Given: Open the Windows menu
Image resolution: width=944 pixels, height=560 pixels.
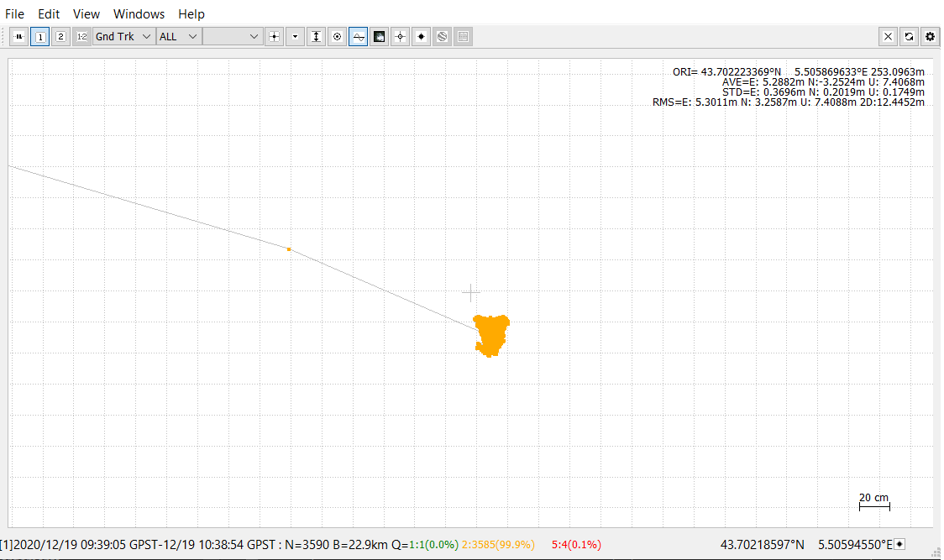Looking at the screenshot, I should pos(139,13).
